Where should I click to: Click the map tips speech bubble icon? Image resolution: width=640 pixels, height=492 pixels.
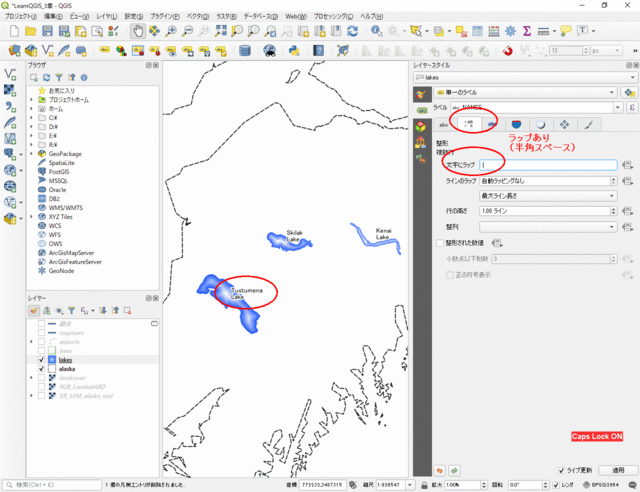(x=566, y=31)
